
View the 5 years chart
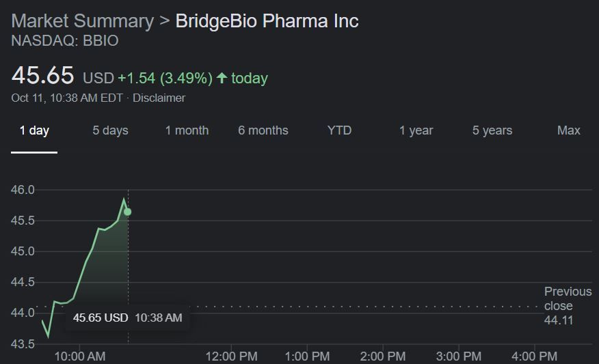click(492, 130)
